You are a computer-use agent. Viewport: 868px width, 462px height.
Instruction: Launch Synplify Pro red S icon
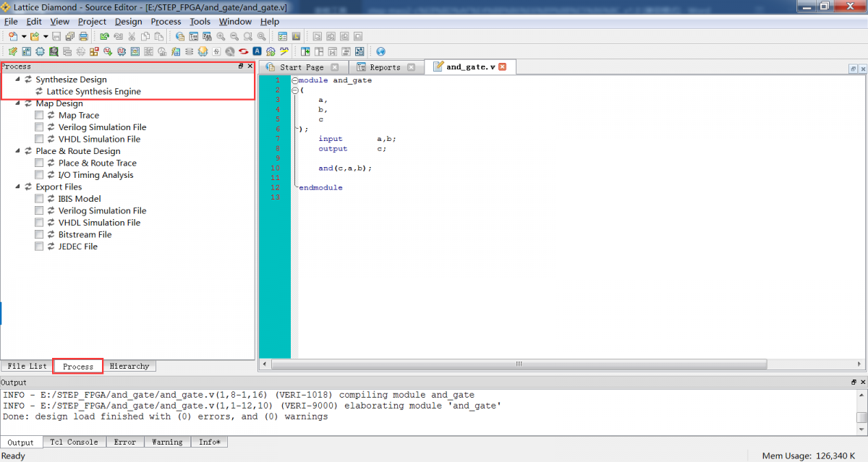coord(243,51)
